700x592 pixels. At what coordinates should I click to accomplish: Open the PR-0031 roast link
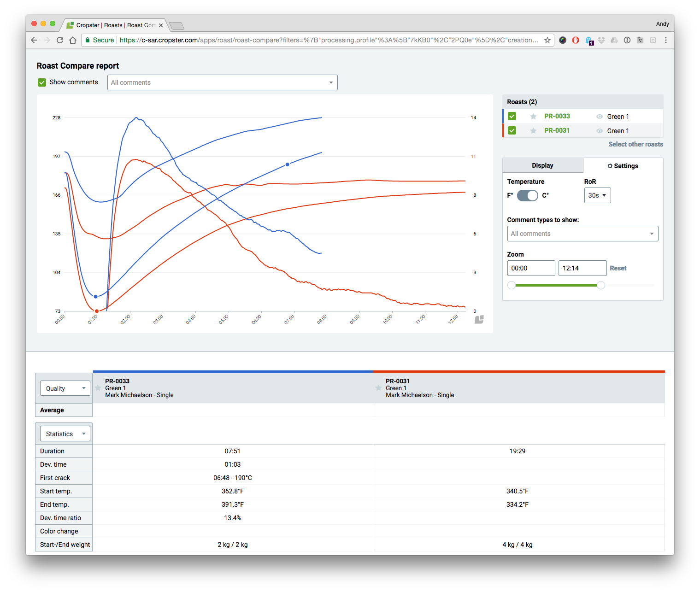pos(557,130)
